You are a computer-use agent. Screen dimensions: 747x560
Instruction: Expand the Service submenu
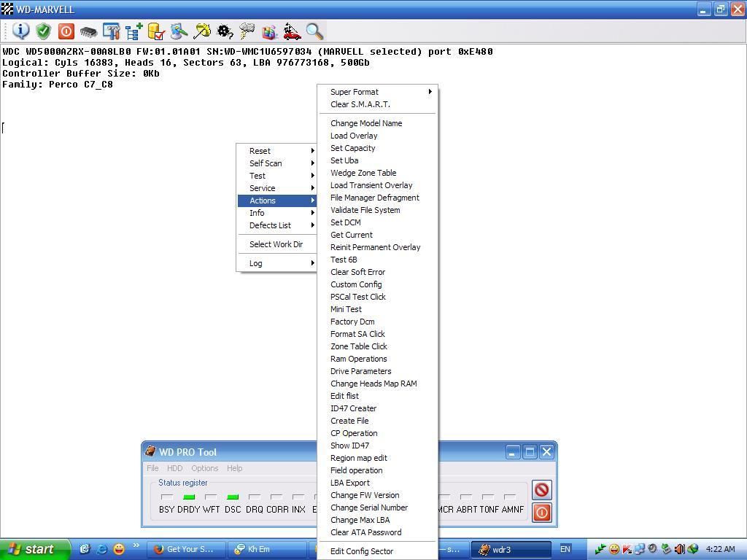(x=276, y=188)
